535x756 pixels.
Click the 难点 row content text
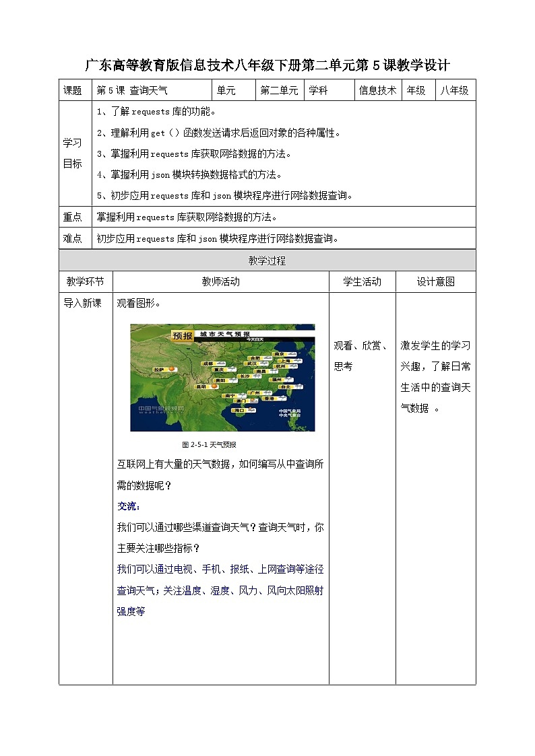(x=218, y=238)
